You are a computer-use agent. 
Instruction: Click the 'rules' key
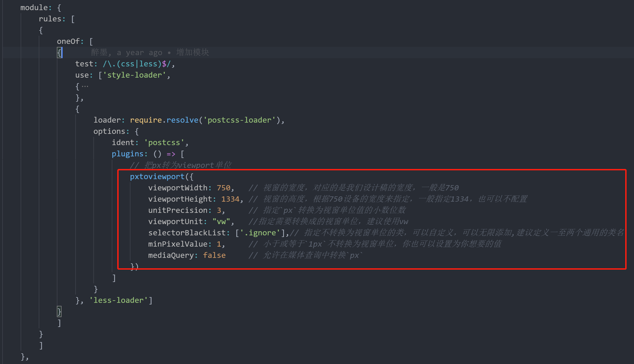[x=50, y=19]
